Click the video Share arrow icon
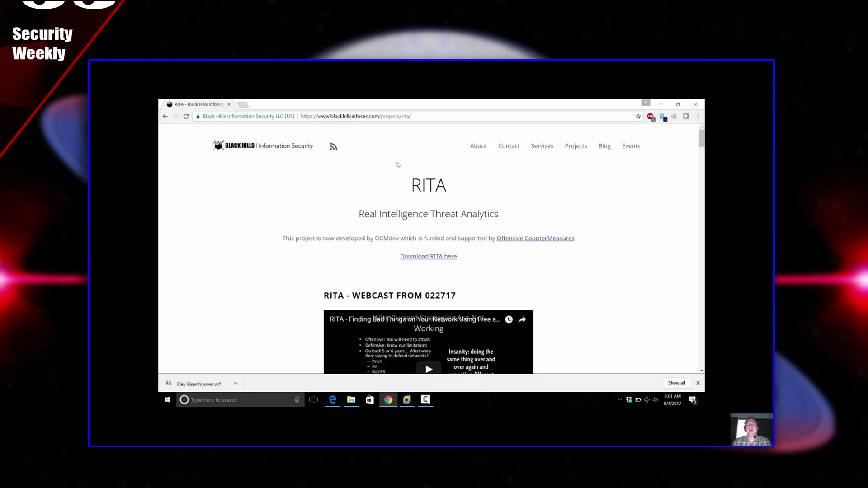The width and height of the screenshot is (868, 488). tap(522, 319)
